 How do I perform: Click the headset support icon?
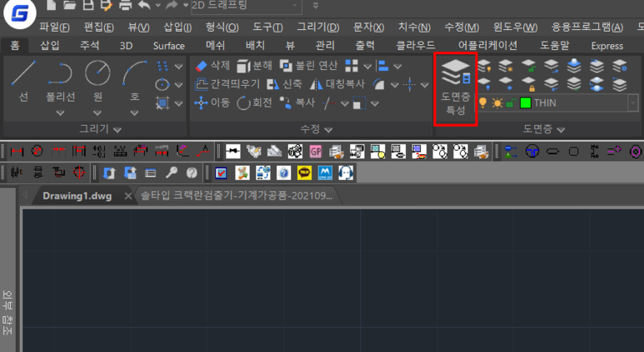[x=346, y=173]
